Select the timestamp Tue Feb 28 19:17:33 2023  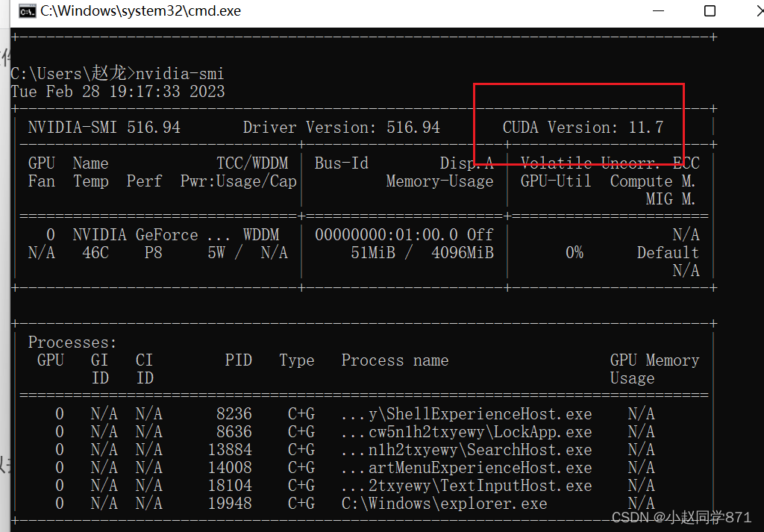[118, 92]
